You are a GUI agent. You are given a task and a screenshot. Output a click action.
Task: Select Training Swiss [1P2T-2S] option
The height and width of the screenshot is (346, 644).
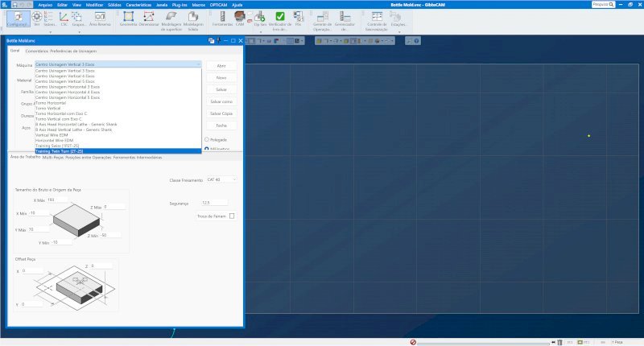[118, 146]
